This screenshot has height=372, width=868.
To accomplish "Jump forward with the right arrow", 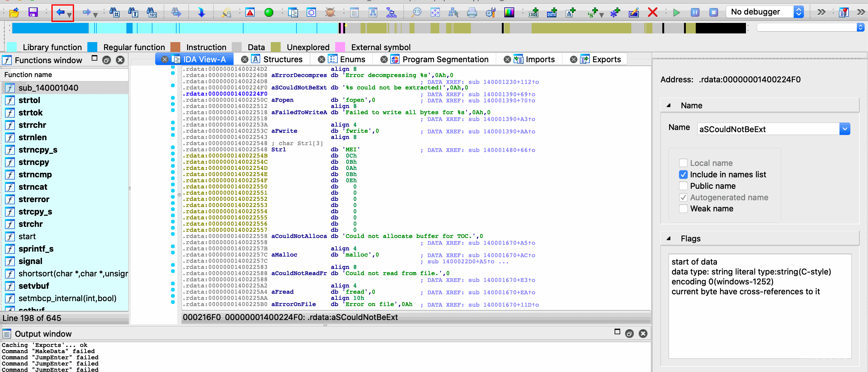I will (87, 12).
